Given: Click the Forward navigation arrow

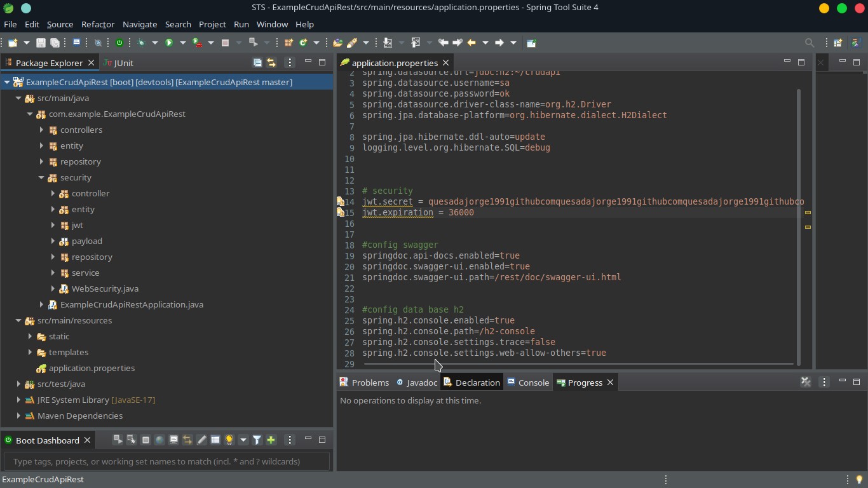Looking at the screenshot, I should click(499, 43).
